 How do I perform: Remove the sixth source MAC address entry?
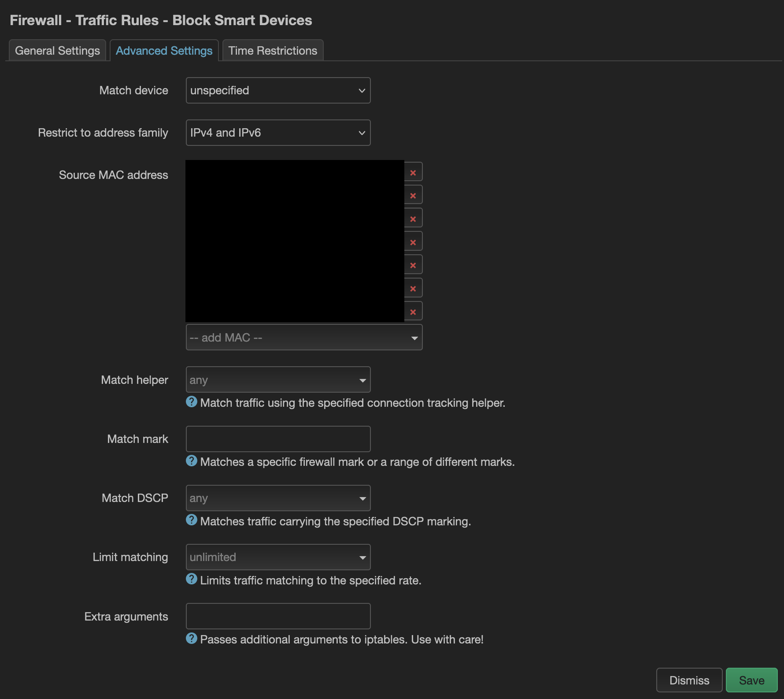coord(413,288)
